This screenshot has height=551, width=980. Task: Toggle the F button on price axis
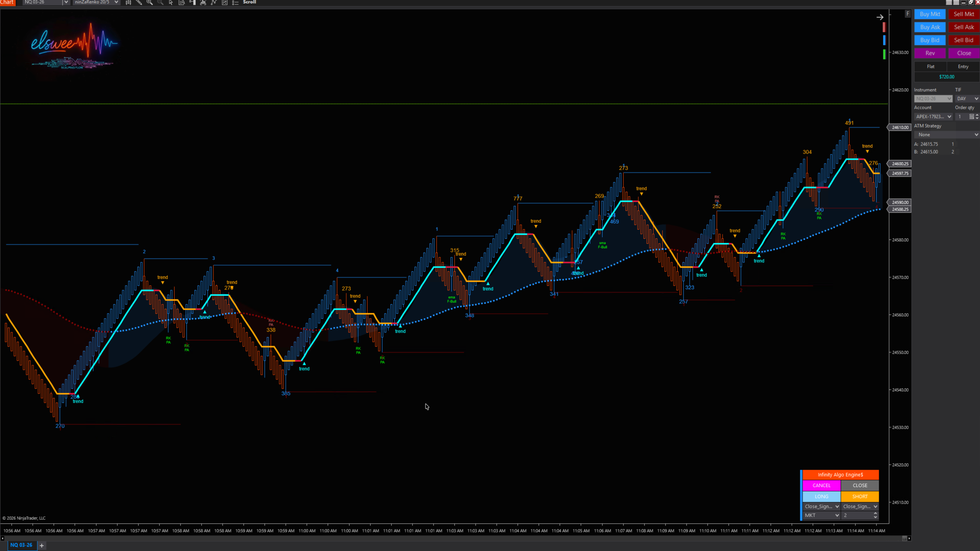click(x=907, y=14)
